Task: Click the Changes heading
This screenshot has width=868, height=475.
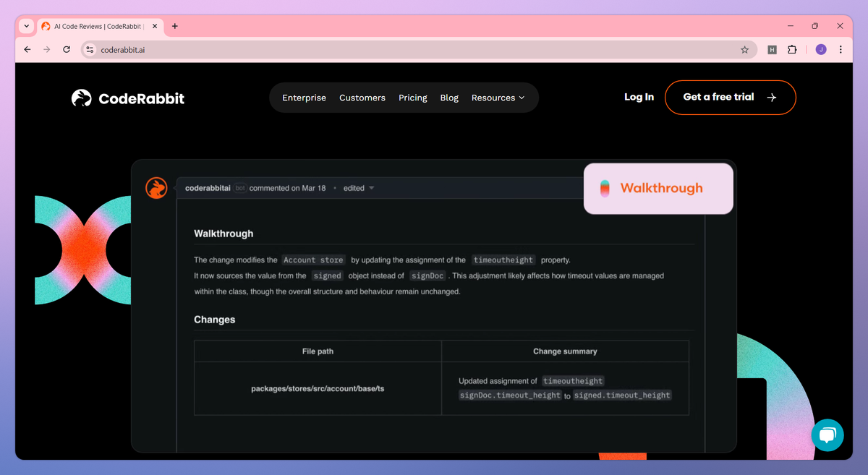Action: click(x=214, y=320)
